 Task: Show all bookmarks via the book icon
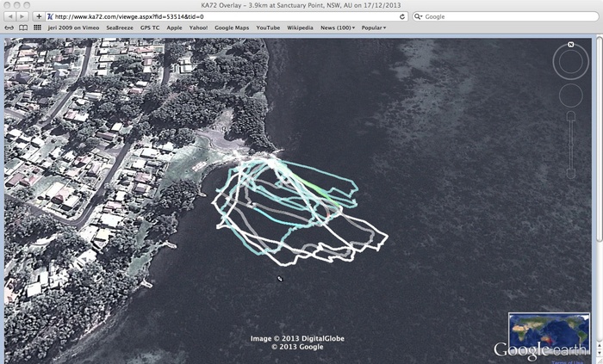[23, 28]
